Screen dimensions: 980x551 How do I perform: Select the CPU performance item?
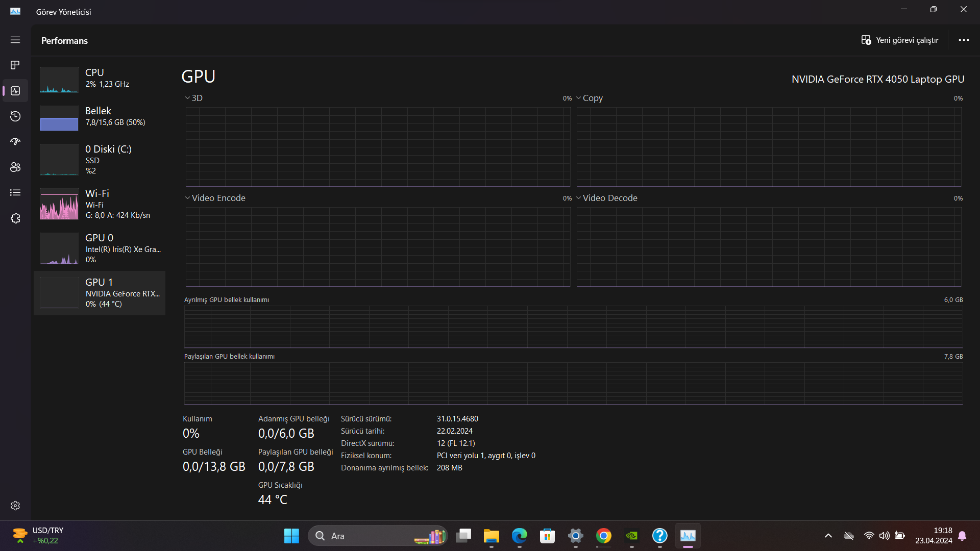click(100, 78)
